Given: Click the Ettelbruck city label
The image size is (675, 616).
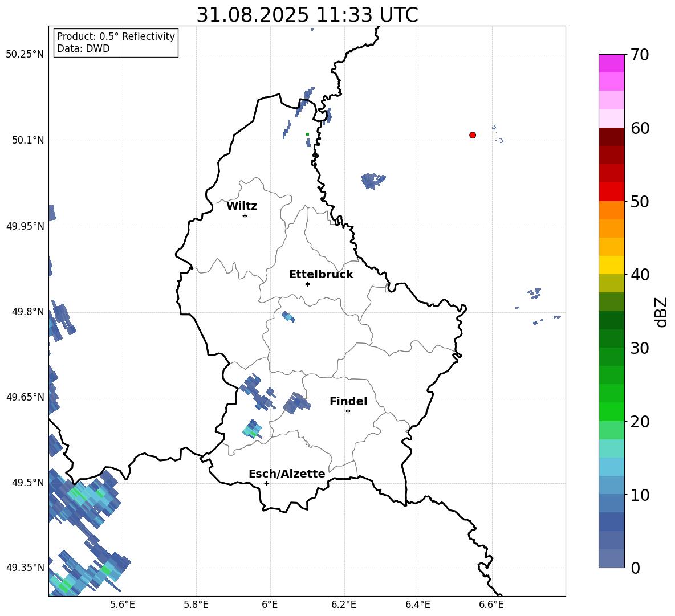Looking at the screenshot, I should pos(321,275).
